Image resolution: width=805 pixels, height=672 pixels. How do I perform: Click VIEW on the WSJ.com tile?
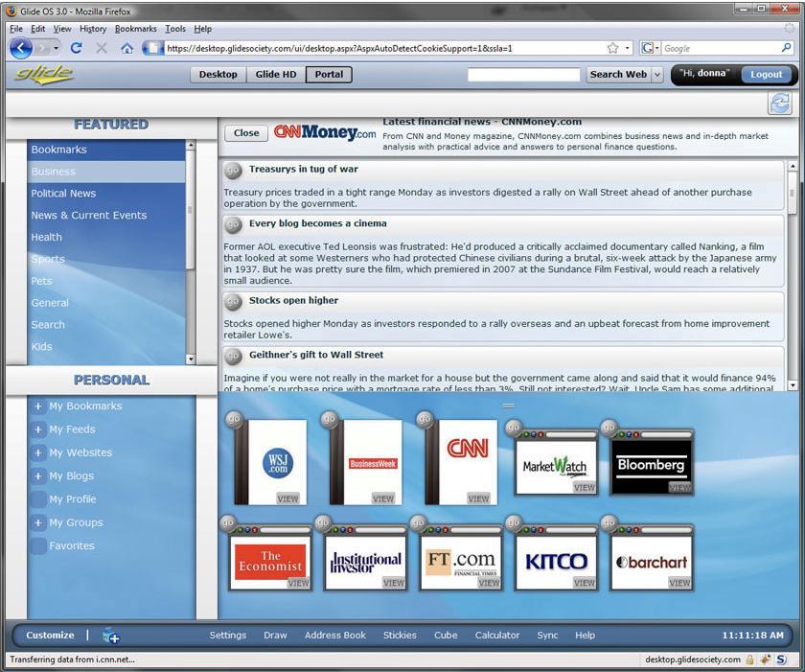pos(287,498)
